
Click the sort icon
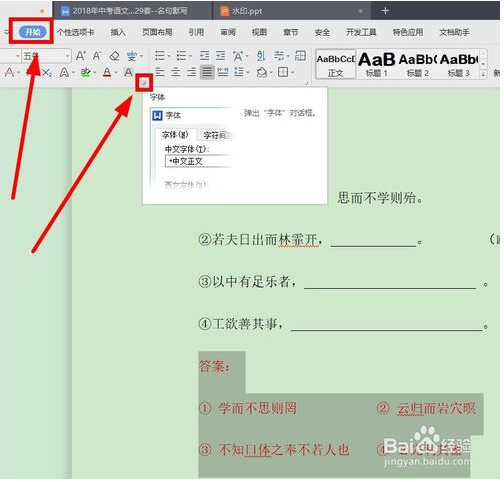[x=261, y=56]
